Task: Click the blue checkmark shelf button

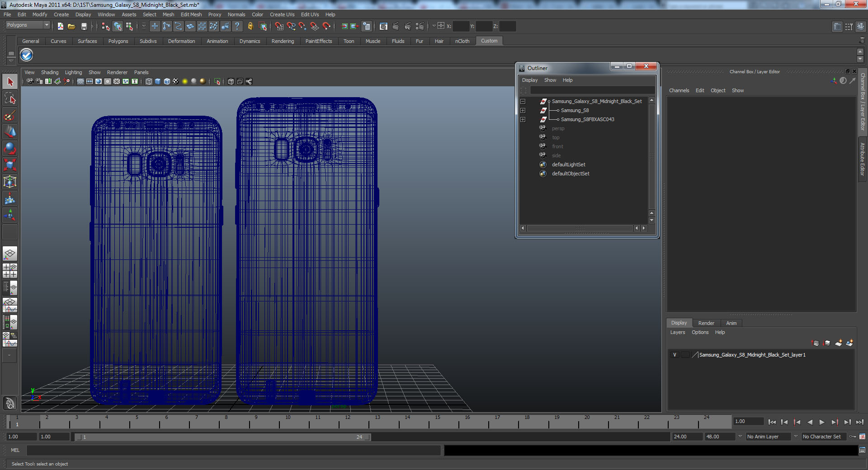Action: click(x=27, y=55)
